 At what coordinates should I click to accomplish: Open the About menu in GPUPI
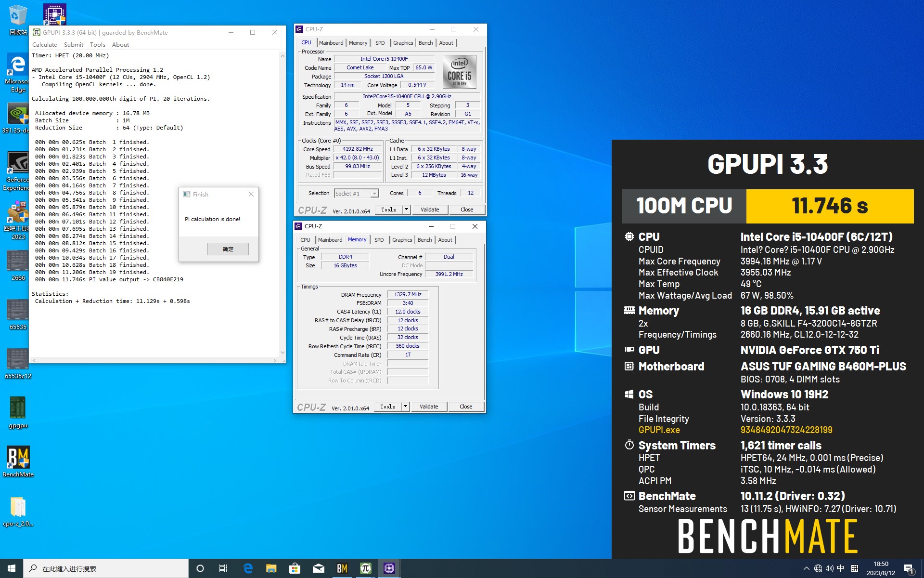[x=121, y=44]
